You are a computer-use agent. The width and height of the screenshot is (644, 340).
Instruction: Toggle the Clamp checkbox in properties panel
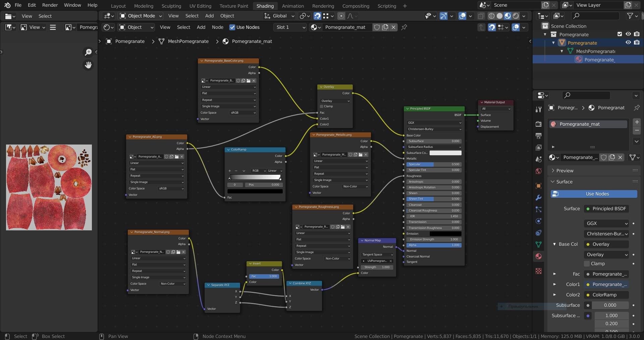[x=587, y=264]
